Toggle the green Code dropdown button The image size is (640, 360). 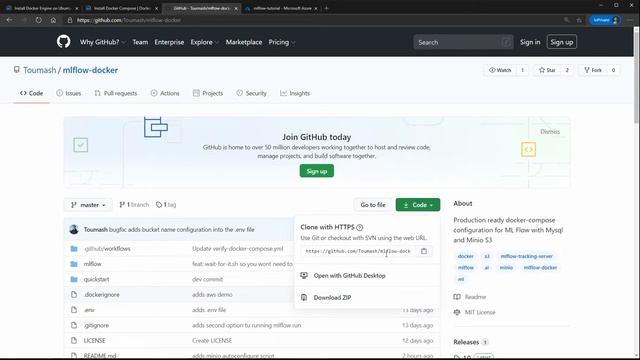click(x=418, y=205)
